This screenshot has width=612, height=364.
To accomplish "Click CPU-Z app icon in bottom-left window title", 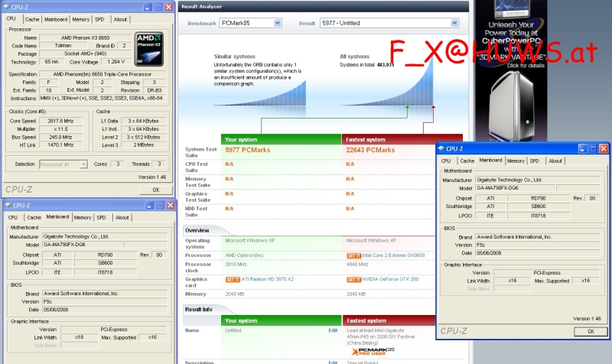I will click(8, 205).
